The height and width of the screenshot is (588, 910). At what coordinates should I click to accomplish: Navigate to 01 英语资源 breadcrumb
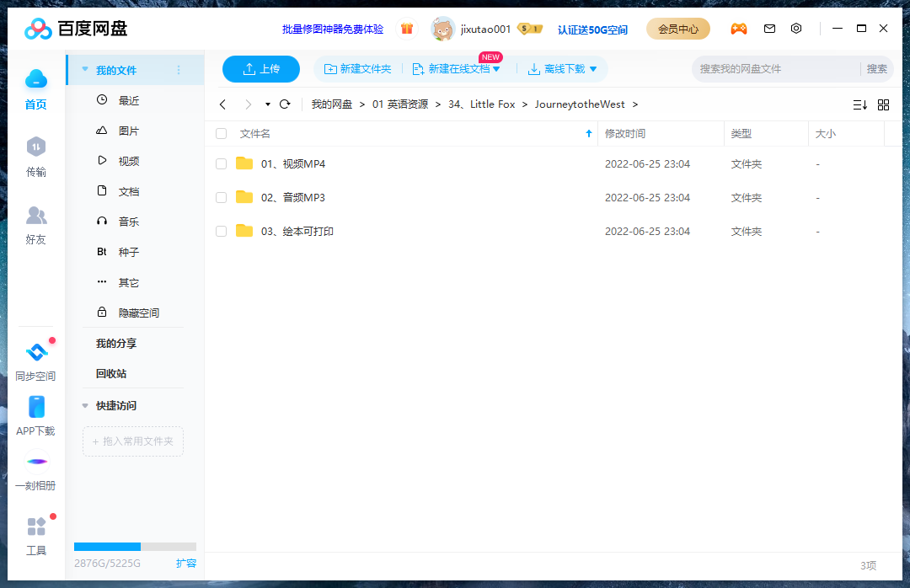400,104
